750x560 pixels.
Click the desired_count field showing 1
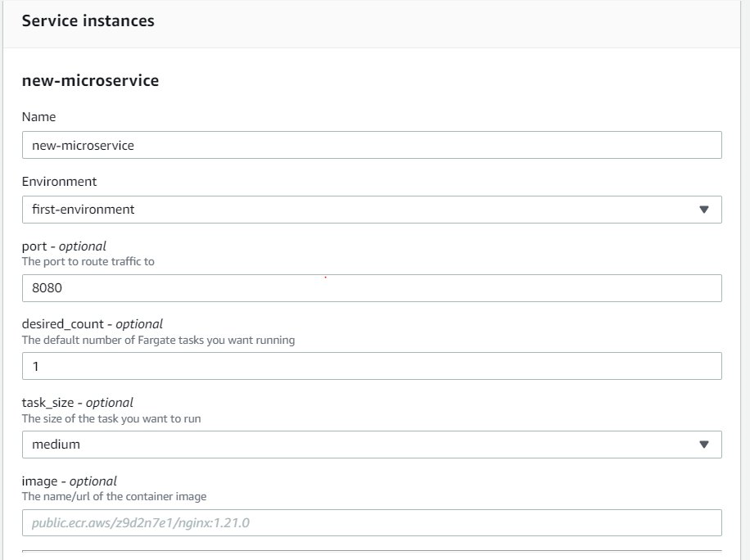coord(372,365)
